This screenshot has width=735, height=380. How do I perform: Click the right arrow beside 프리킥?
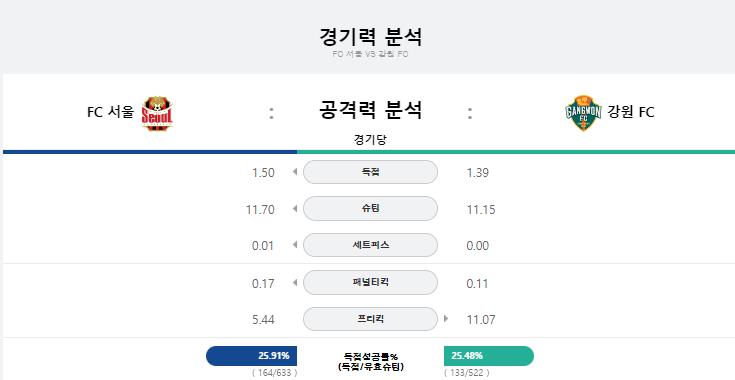coord(446,319)
